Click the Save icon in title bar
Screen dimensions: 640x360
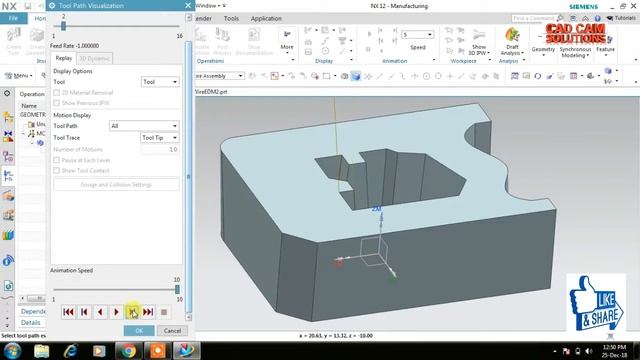[27, 6]
